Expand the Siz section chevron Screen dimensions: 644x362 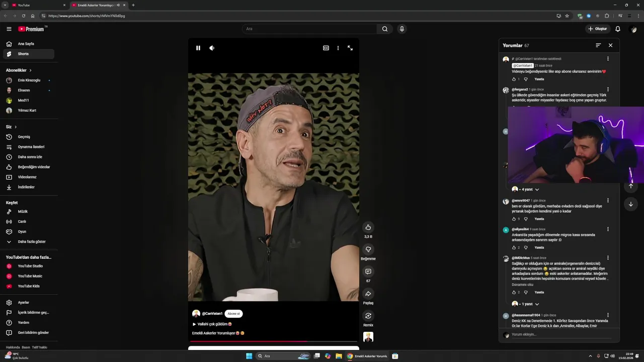click(16, 127)
